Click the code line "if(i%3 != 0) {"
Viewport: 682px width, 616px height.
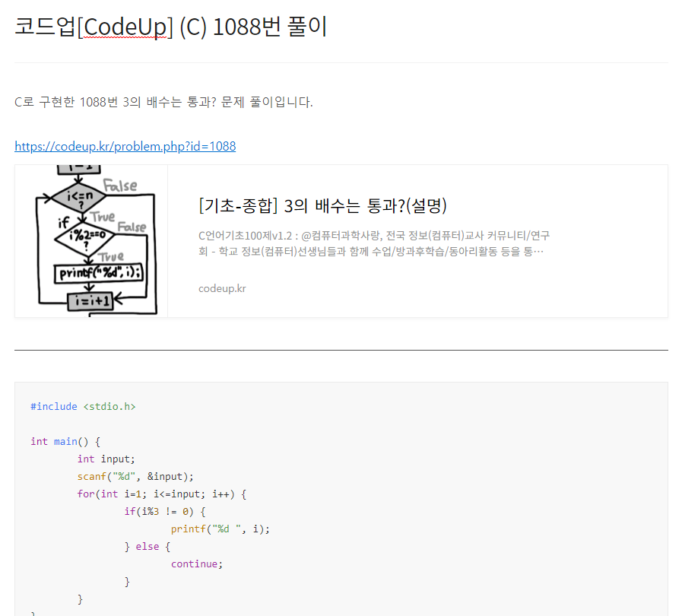click(x=165, y=512)
